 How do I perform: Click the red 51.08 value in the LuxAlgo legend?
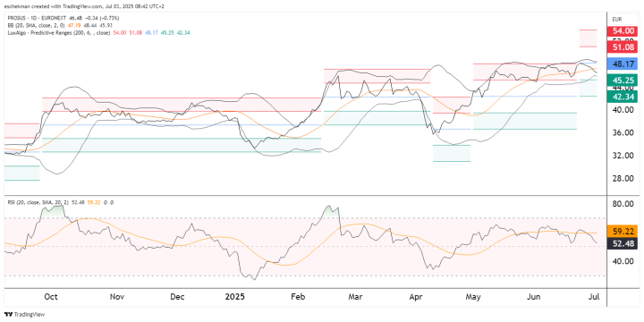(136, 32)
